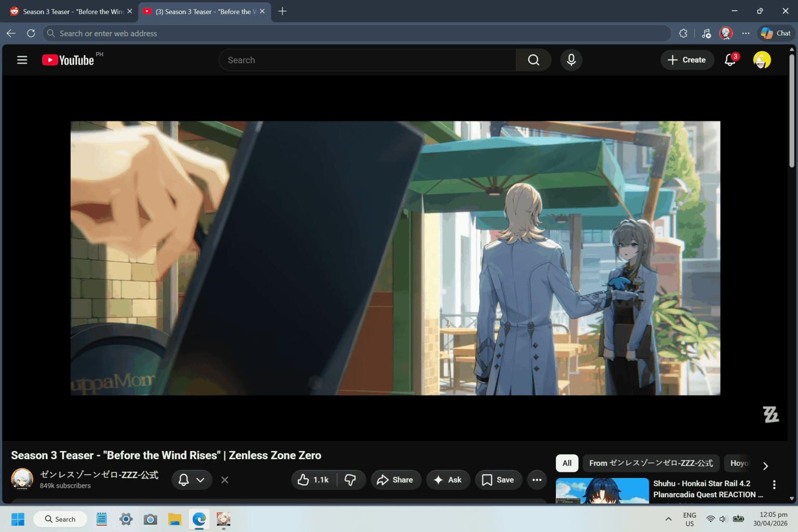Open YouTube notifications bell
Screen dimensions: 798x532
[730, 60]
